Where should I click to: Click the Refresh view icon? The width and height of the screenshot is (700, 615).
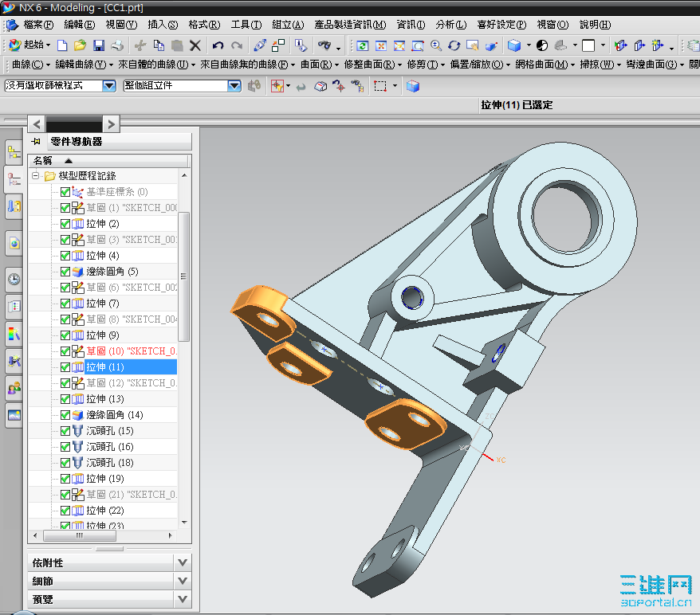point(363,46)
